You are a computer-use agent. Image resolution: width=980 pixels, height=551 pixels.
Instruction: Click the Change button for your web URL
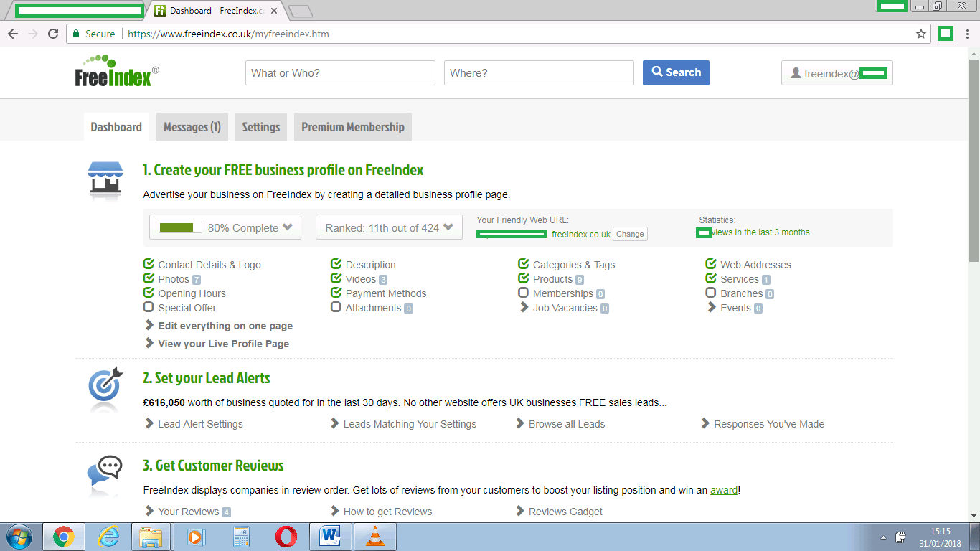[629, 233]
